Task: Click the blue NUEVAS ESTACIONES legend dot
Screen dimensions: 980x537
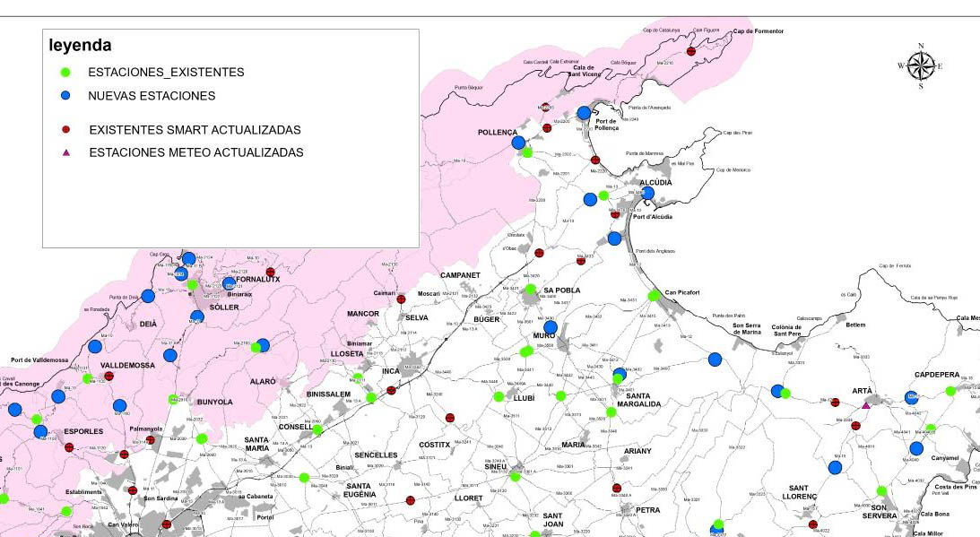Action: [x=65, y=95]
